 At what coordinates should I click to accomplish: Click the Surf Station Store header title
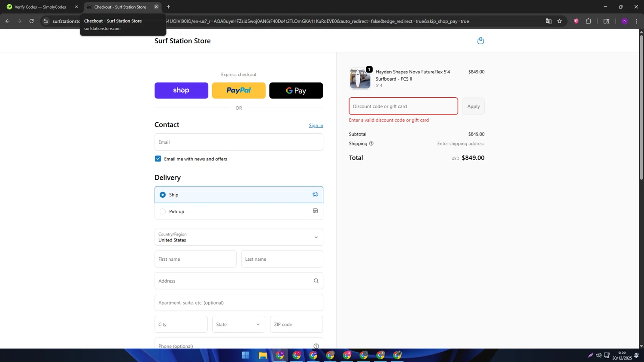[182, 41]
